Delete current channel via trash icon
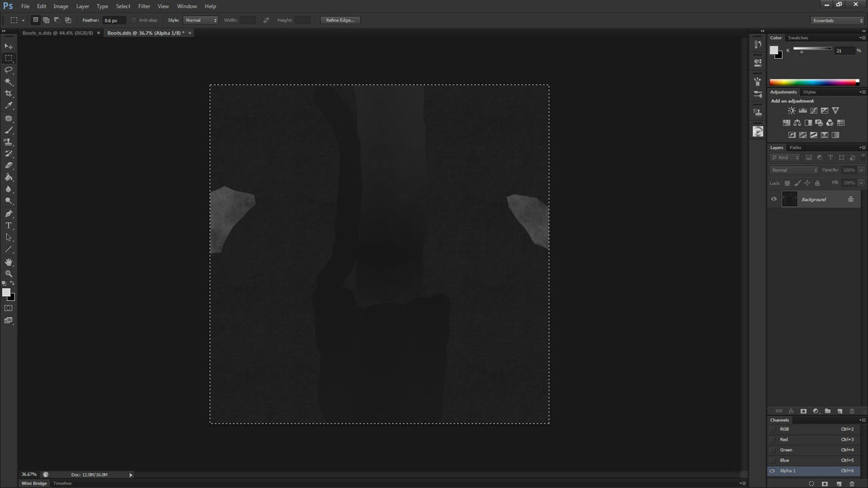 tap(852, 484)
